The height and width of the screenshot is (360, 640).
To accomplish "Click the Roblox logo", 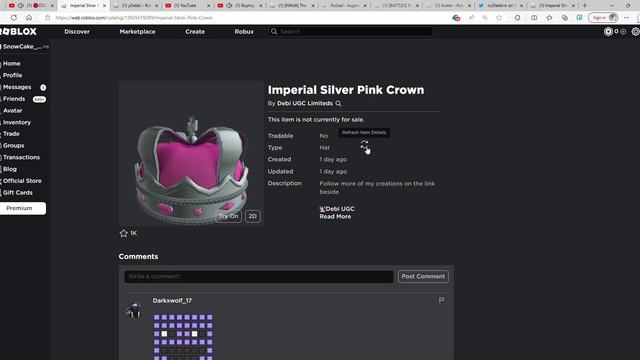I will pos(18,31).
